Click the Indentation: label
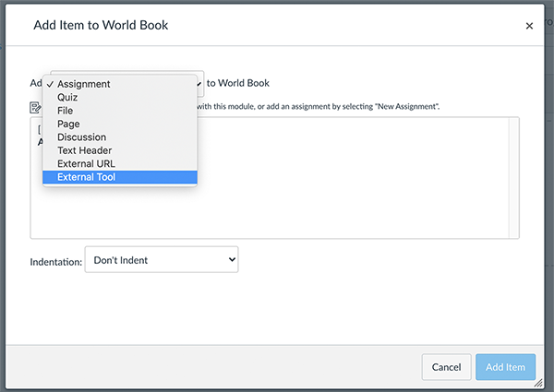The height and width of the screenshot is (392, 554). [55, 262]
